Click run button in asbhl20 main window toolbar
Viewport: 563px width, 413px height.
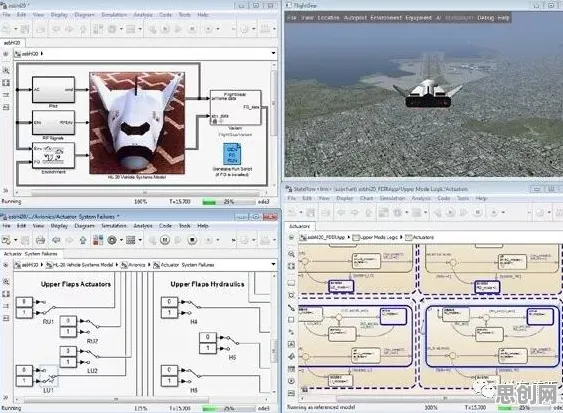[x=165, y=29]
